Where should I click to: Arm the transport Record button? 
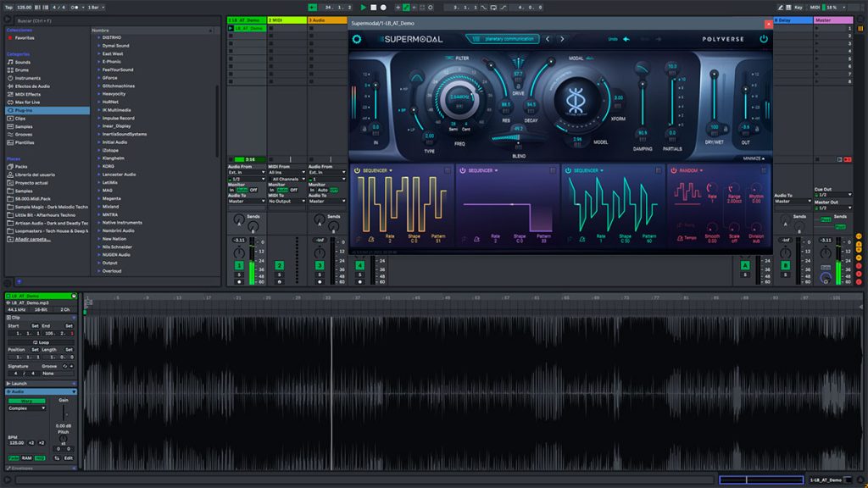coord(383,7)
